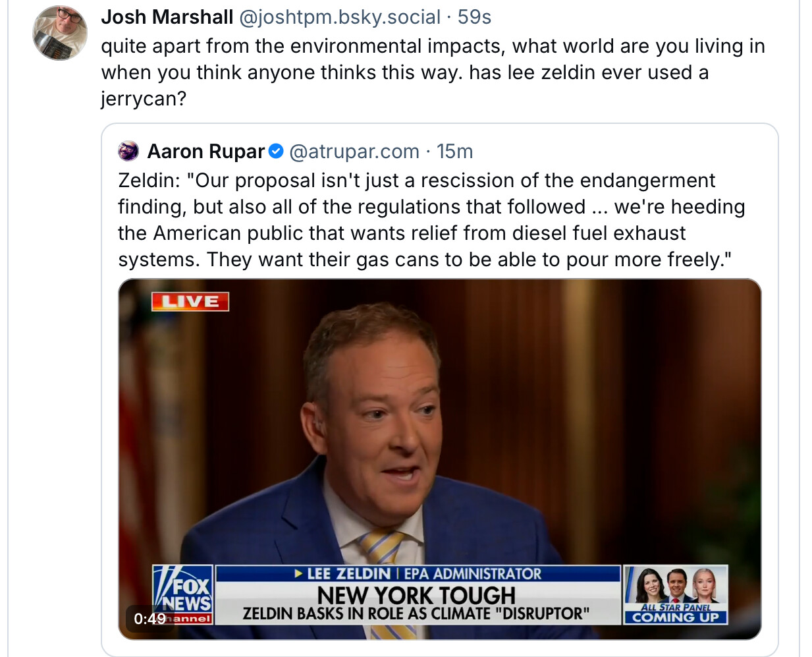
Task: Open the @joshtpm.bsky.social handle link
Action: coord(340,17)
